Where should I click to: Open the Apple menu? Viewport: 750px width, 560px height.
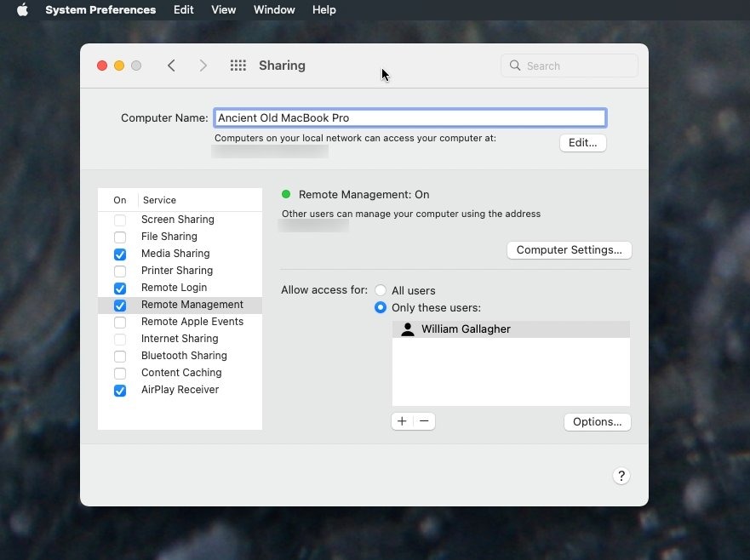[x=22, y=10]
